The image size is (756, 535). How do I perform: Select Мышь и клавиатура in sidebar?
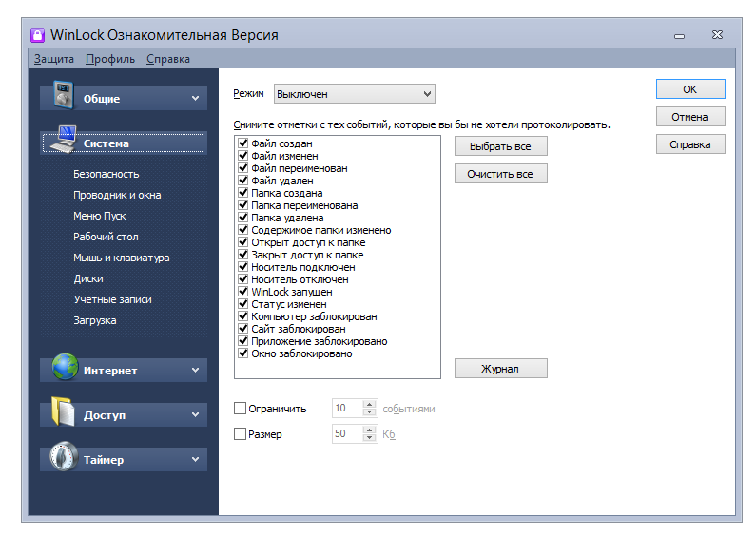coord(122,258)
